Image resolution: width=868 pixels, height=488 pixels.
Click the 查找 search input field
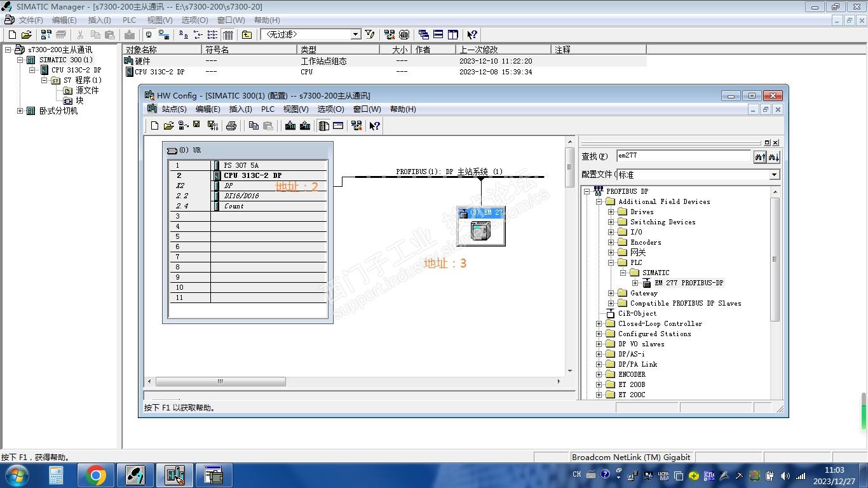pos(684,156)
